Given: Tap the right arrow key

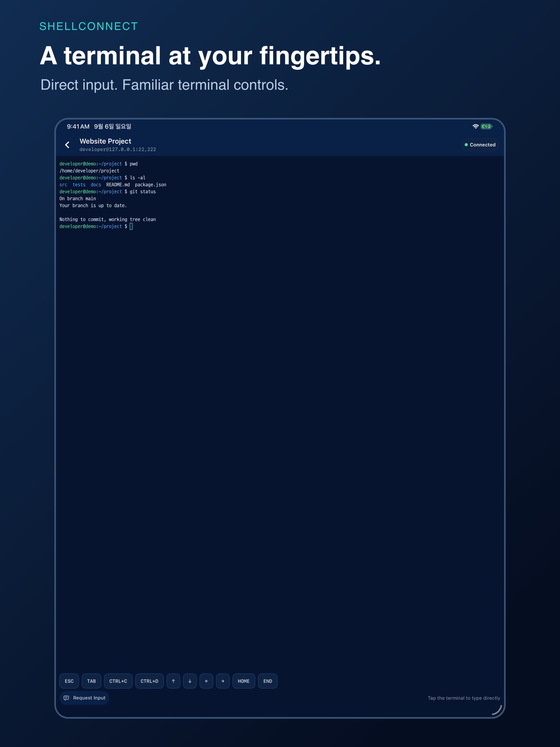Looking at the screenshot, I should point(223,681).
